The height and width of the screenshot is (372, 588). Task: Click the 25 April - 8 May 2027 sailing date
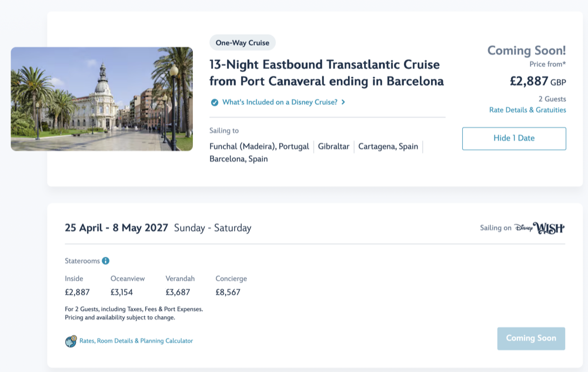click(116, 228)
